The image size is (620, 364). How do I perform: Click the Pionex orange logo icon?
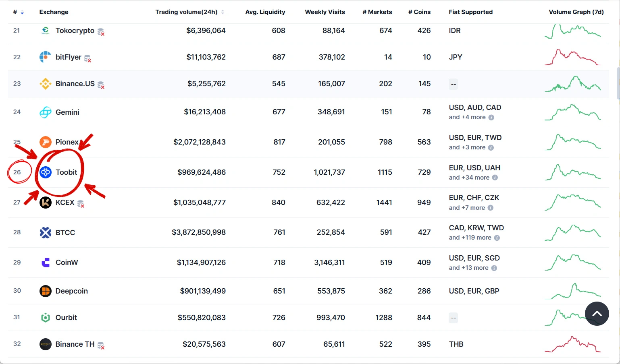click(46, 142)
